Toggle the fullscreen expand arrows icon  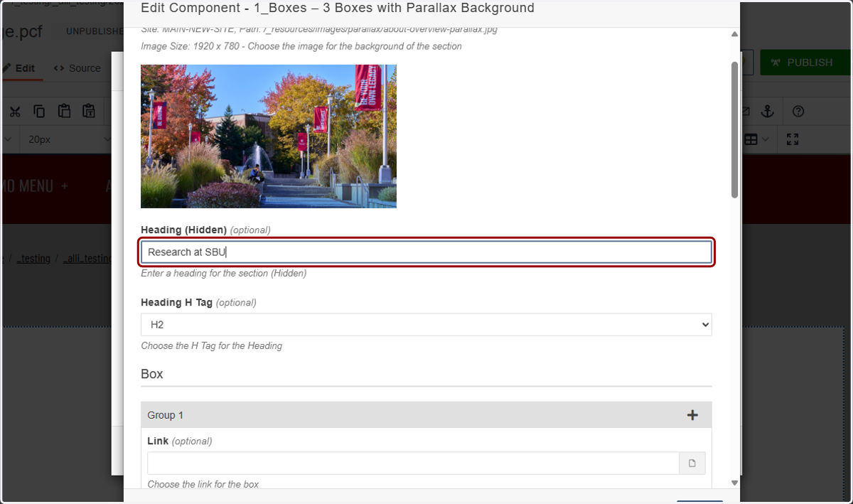click(793, 139)
